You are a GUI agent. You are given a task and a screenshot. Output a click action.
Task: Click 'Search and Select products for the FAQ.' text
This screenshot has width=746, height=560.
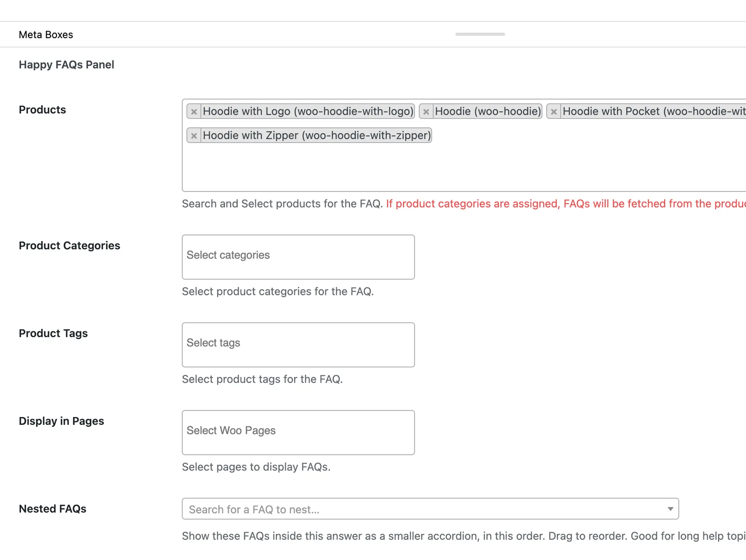[283, 204]
